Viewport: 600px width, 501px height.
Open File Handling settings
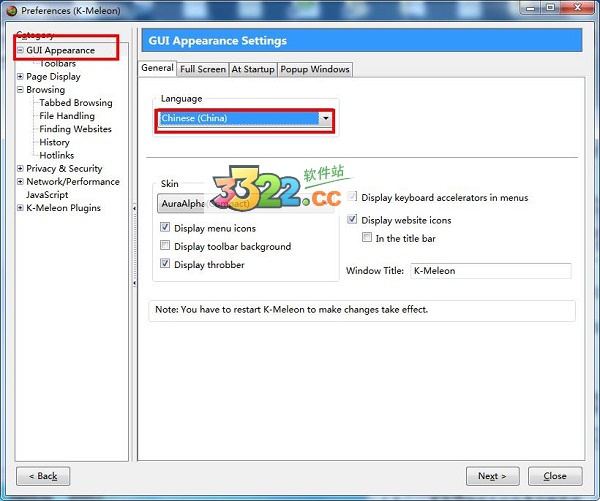tap(67, 116)
